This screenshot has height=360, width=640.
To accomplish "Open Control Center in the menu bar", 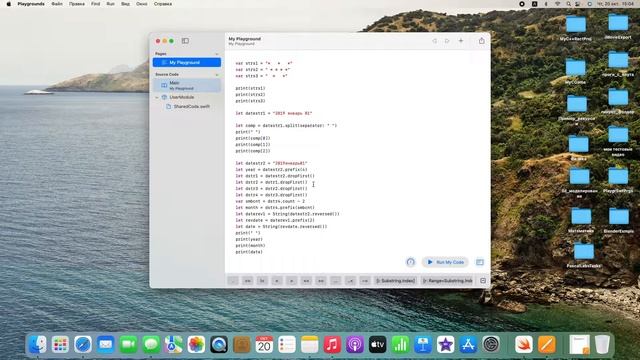I will pyautogui.click(x=578, y=4).
